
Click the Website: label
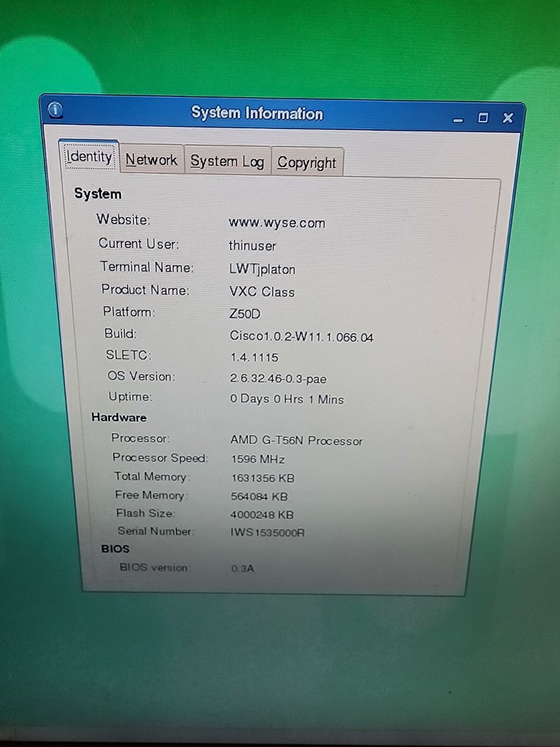click(x=123, y=219)
